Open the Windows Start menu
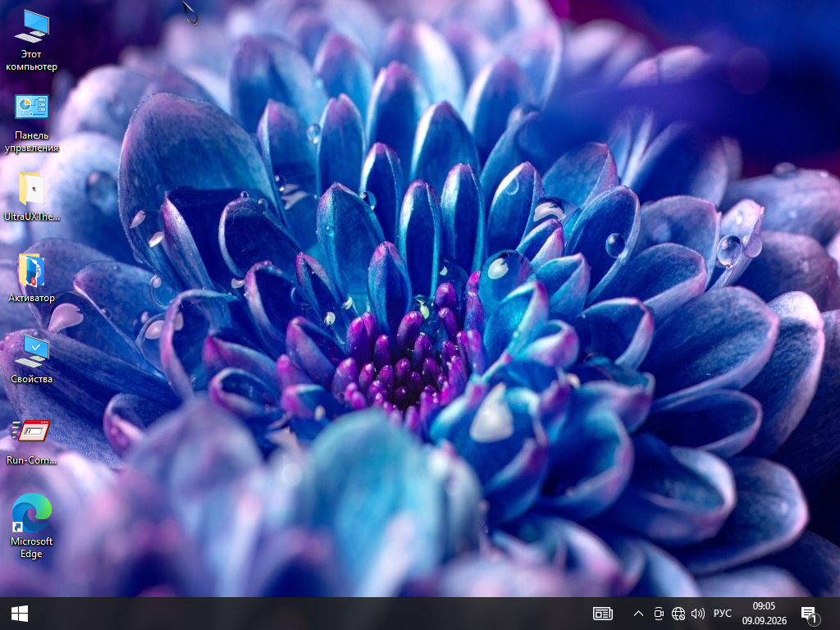The width and height of the screenshot is (840, 630). (20, 614)
